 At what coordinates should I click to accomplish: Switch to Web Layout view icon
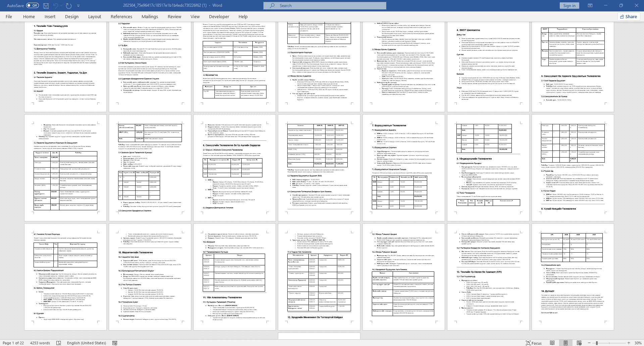pyautogui.click(x=579, y=343)
